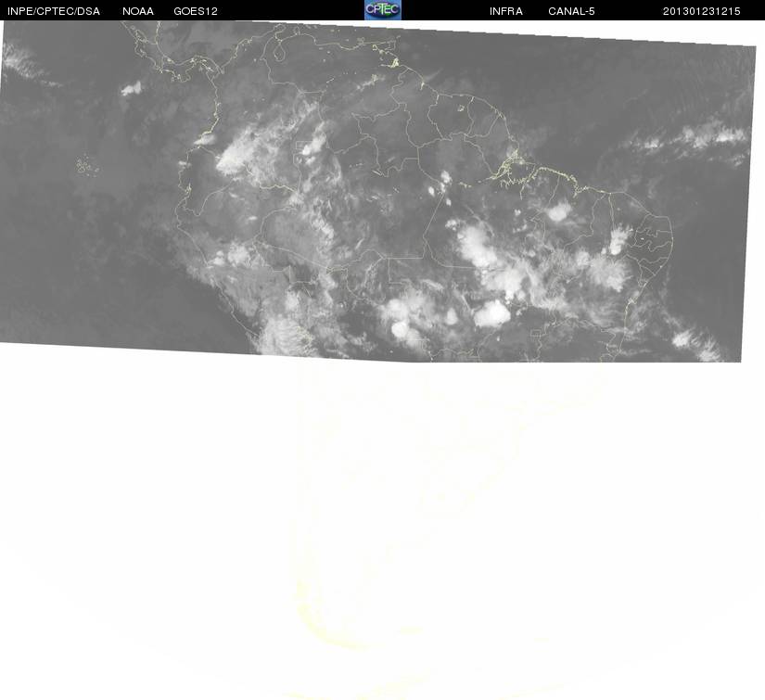765x700 pixels.
Task: Click the INFRA label in the header
Action: click(x=506, y=11)
